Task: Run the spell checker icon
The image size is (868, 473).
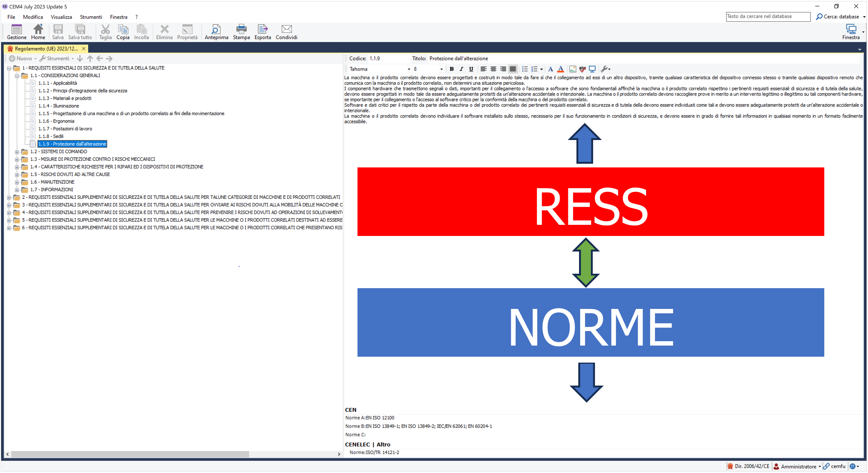Action: point(582,69)
